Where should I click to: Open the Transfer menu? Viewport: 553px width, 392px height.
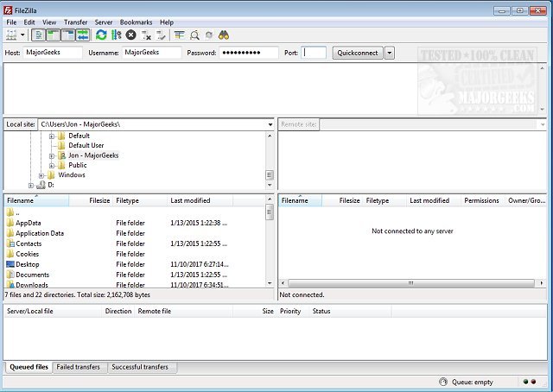tap(75, 22)
